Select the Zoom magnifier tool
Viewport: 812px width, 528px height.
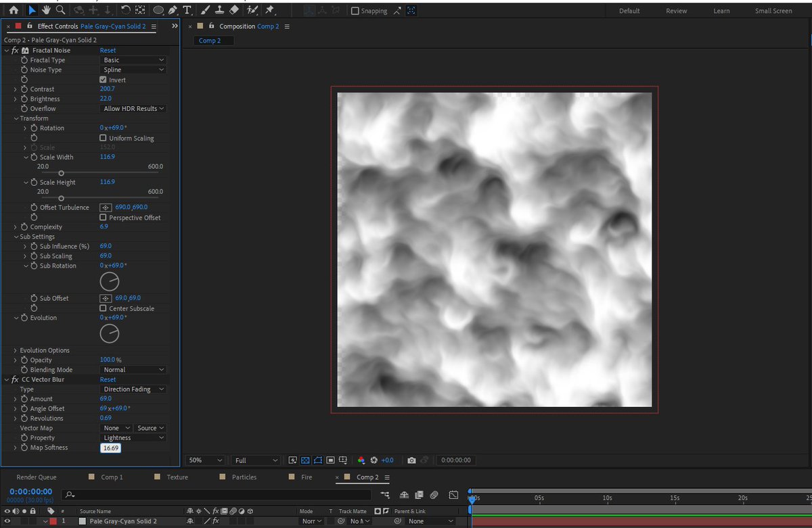coord(61,10)
